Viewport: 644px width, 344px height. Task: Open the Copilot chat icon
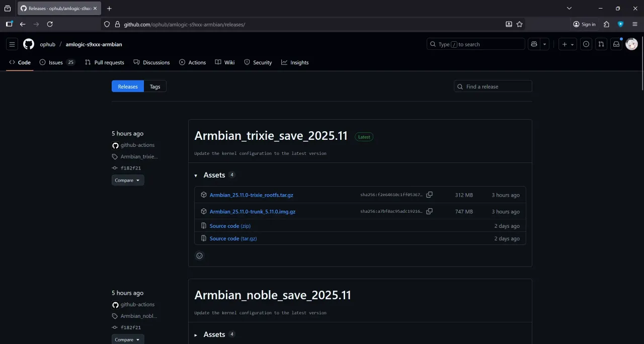click(x=534, y=44)
